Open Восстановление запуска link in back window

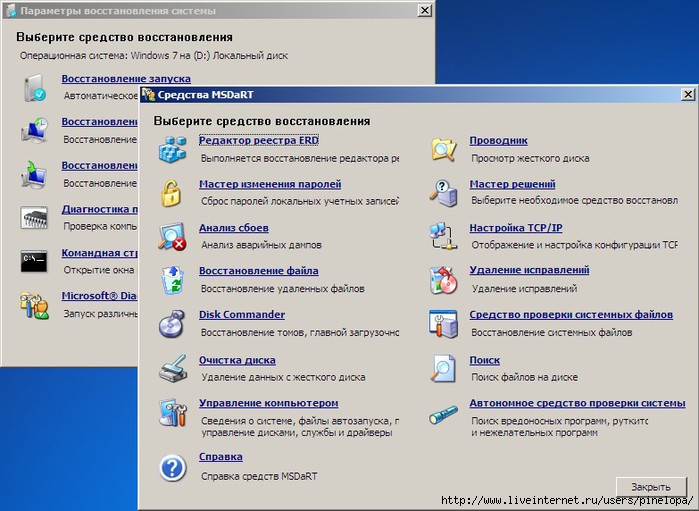pyautogui.click(x=126, y=79)
